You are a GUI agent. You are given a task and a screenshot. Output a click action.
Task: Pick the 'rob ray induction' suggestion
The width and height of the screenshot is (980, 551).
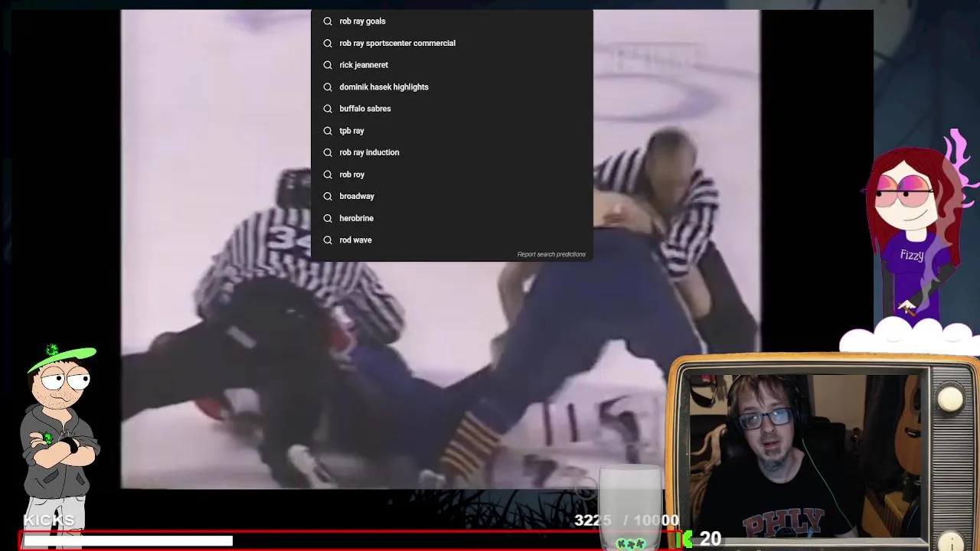point(452,152)
